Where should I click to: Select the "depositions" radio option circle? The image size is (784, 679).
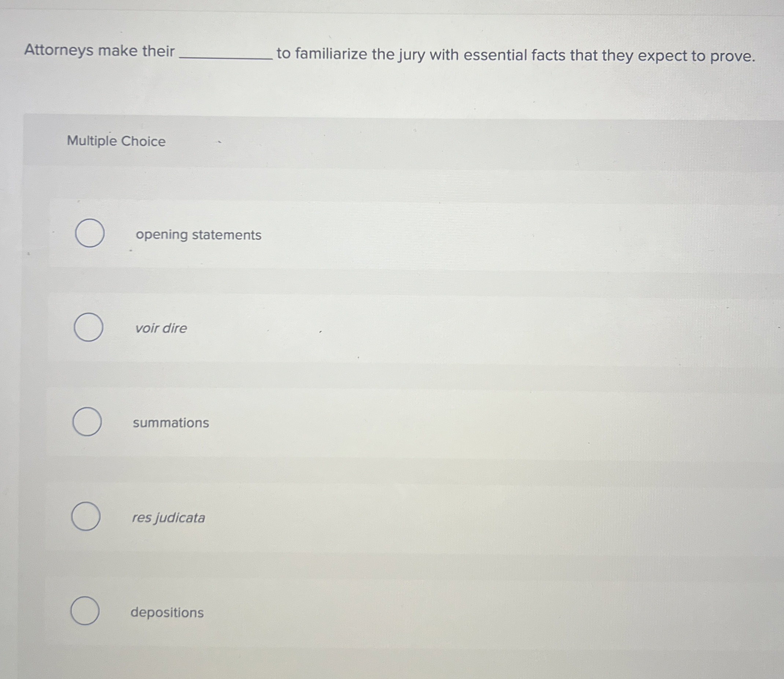click(x=85, y=610)
